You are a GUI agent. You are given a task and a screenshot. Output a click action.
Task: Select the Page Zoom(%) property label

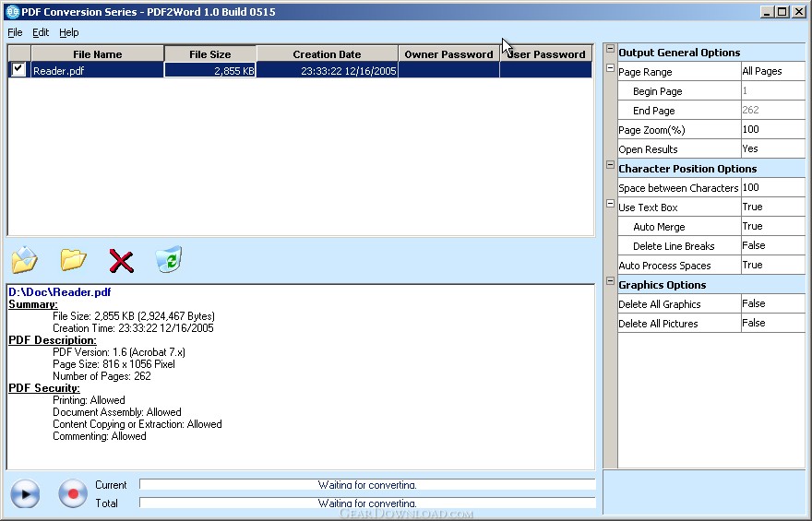[651, 130]
